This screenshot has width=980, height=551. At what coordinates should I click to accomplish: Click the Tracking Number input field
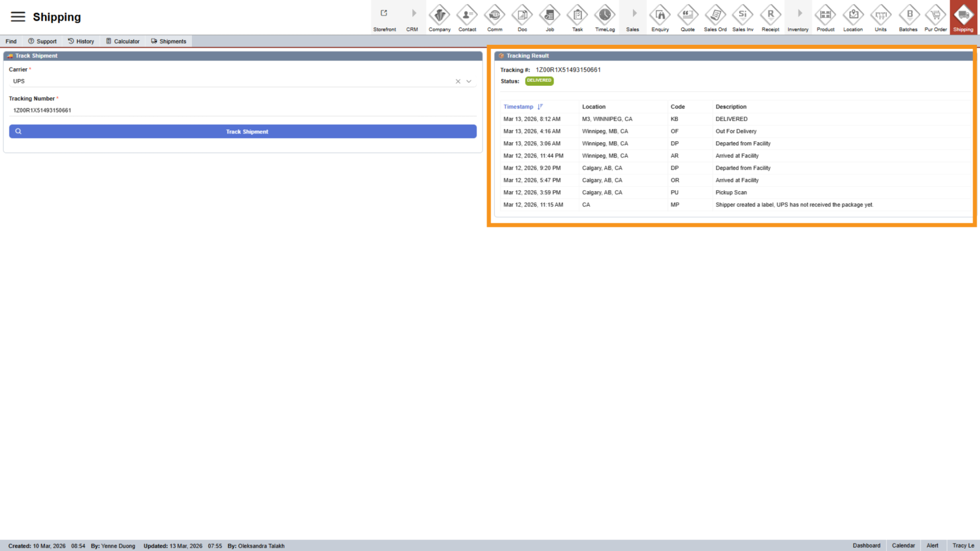(243, 110)
